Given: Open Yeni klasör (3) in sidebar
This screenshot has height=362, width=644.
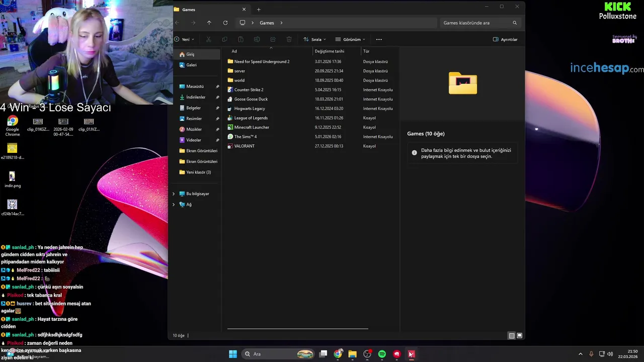Looking at the screenshot, I should [197, 172].
